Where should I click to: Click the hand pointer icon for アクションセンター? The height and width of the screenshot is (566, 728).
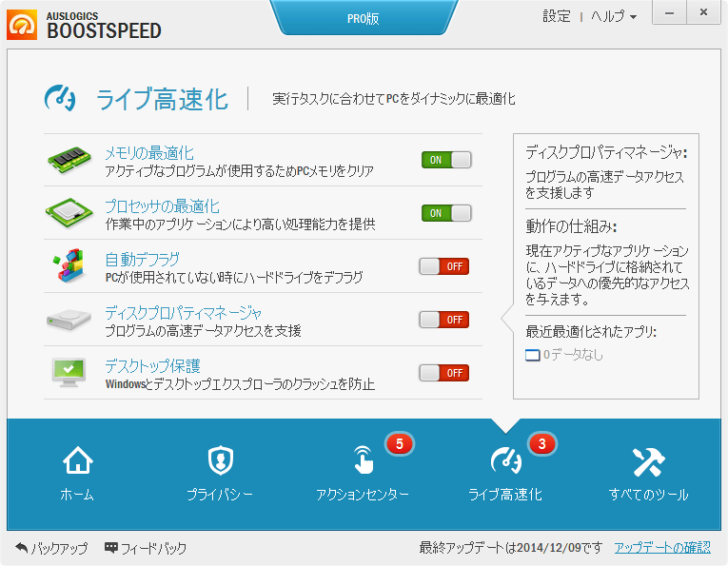[364, 459]
